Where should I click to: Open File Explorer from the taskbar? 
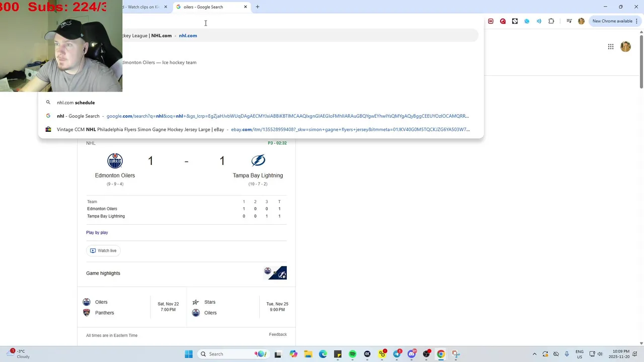tap(308, 354)
